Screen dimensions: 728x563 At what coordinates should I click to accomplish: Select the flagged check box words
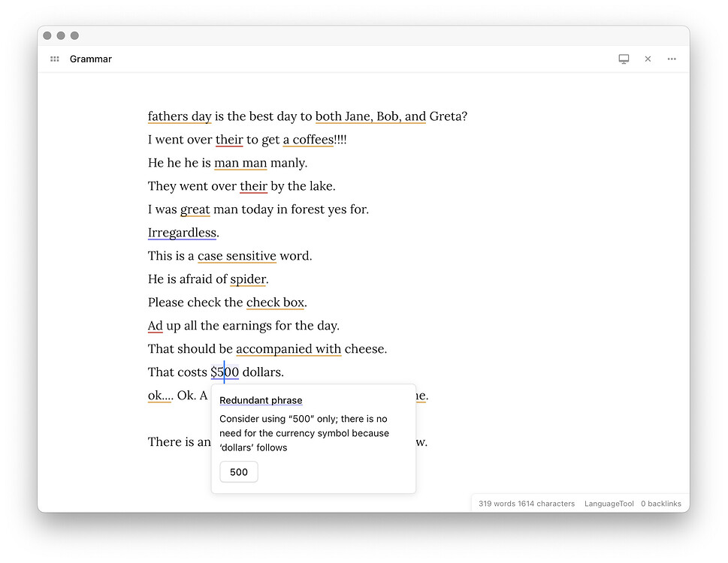point(275,303)
